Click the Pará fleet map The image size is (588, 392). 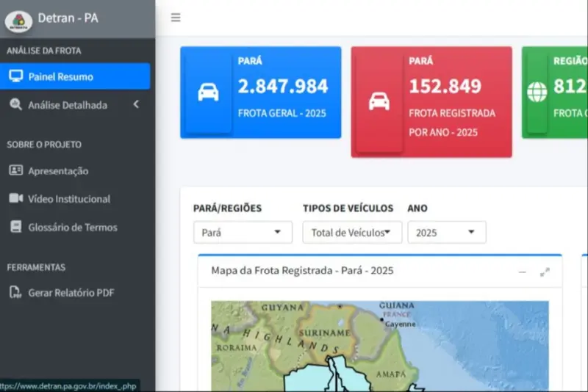pos(379,346)
